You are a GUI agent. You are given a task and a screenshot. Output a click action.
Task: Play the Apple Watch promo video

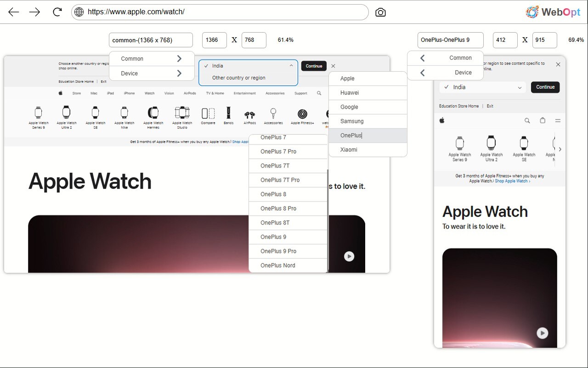coord(349,256)
